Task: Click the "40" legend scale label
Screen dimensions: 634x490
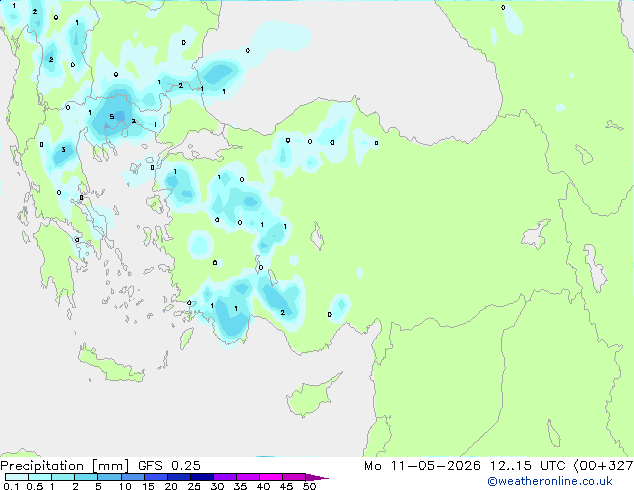Action: [x=263, y=486]
